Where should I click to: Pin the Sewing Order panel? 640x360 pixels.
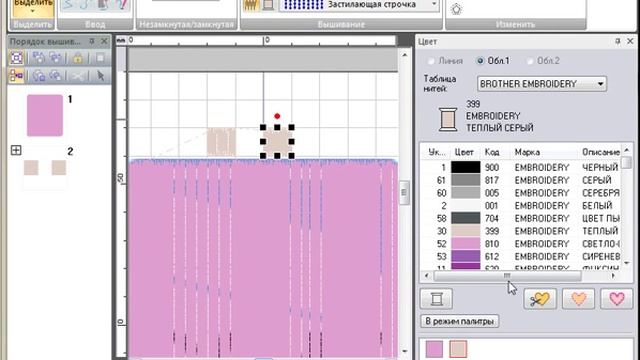[x=92, y=41]
